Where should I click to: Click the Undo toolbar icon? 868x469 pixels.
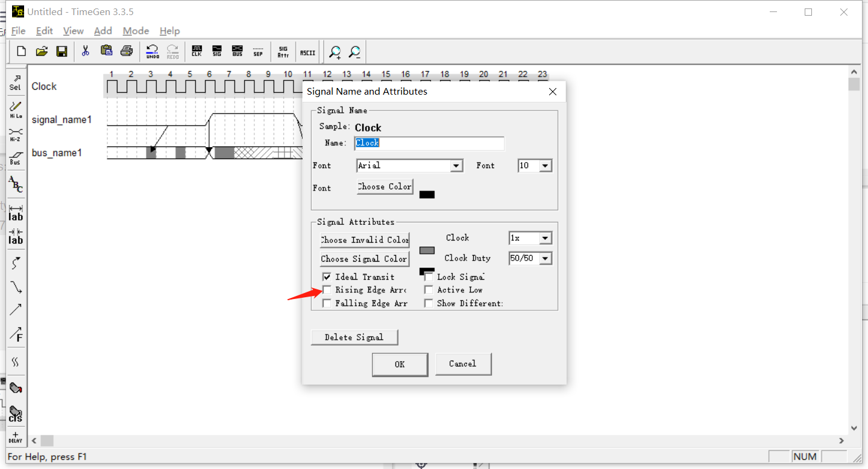coord(152,51)
